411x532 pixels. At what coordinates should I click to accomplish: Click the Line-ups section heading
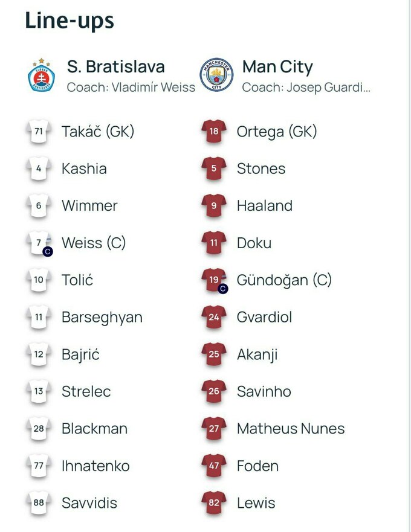(x=70, y=21)
